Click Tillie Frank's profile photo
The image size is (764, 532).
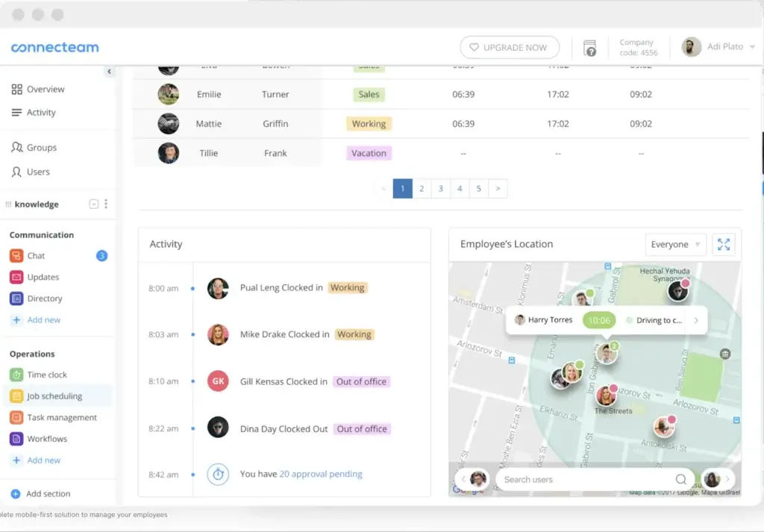click(x=168, y=153)
